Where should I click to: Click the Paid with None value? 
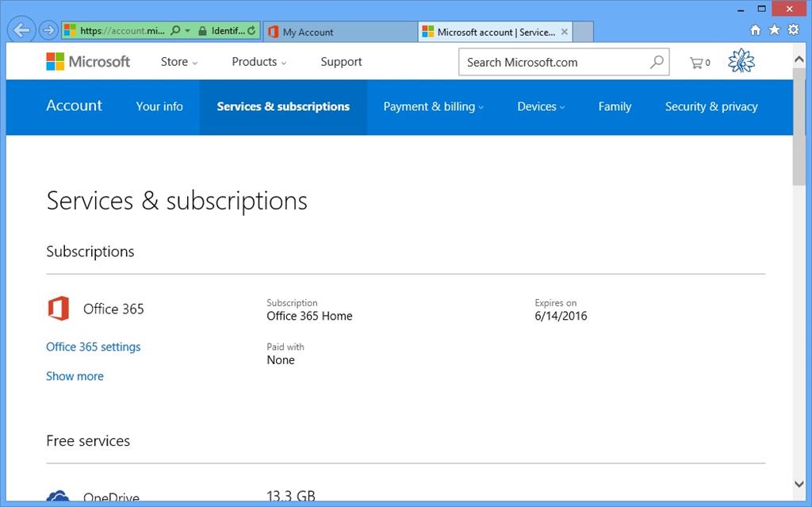pos(281,360)
